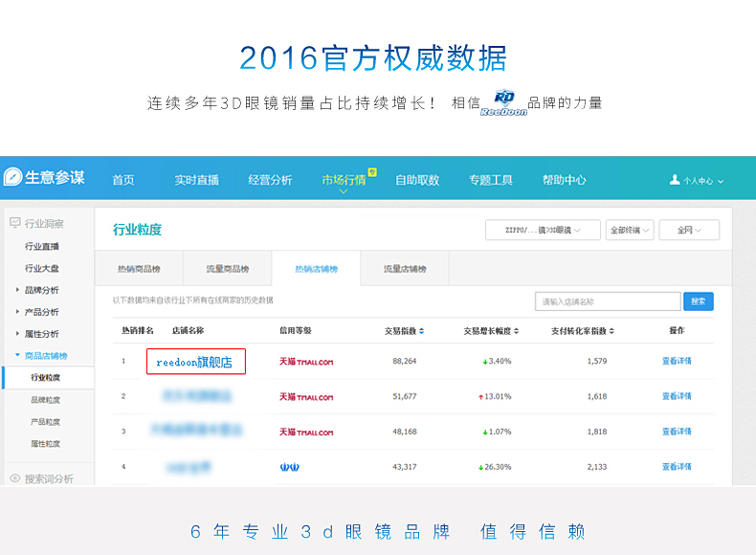This screenshot has width=756, height=555.
Task: Open the 首页 navigation item
Action: tap(123, 180)
